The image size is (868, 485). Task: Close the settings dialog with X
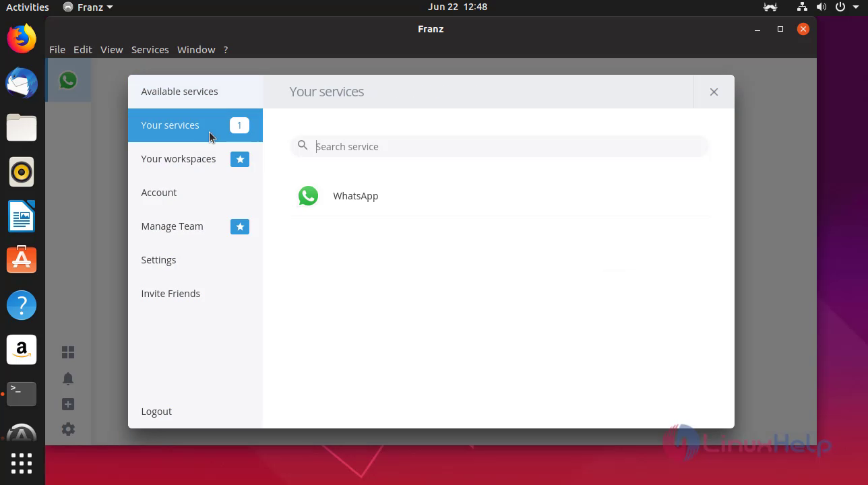714,92
